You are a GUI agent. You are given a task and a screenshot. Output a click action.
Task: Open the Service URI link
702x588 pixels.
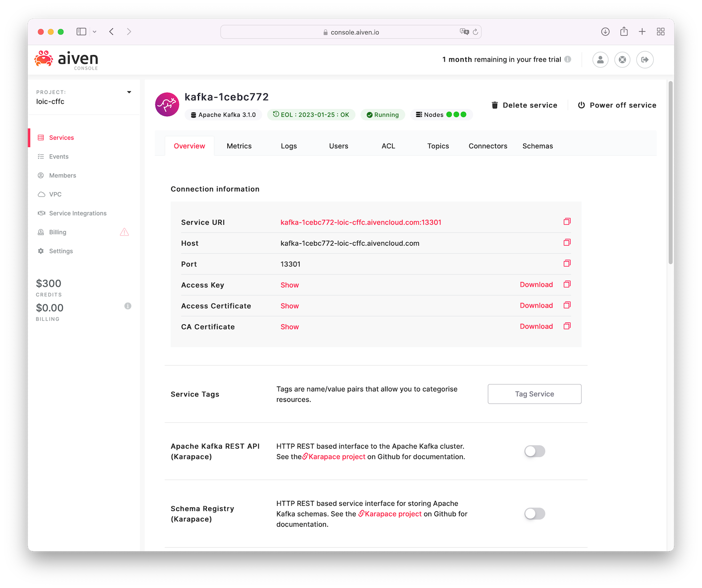pos(361,222)
